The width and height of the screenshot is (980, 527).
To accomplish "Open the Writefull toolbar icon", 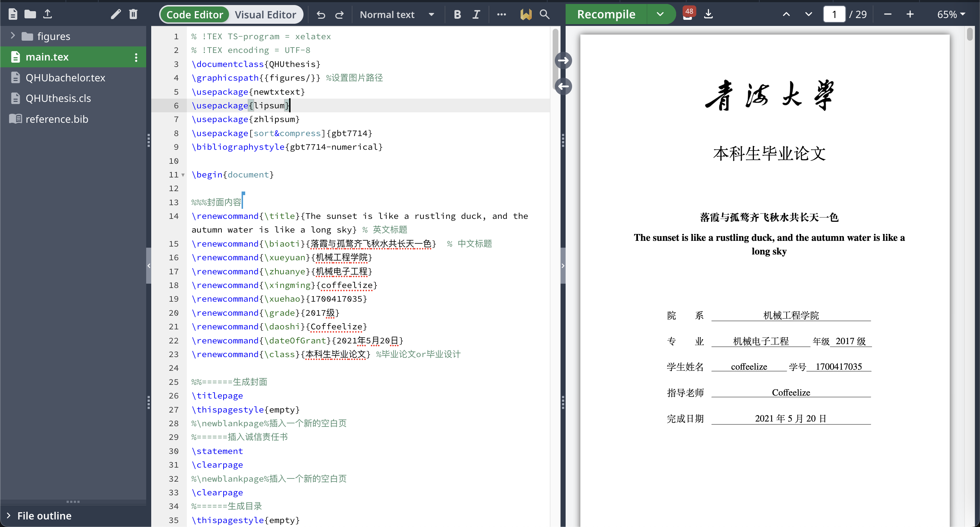I will tap(526, 14).
